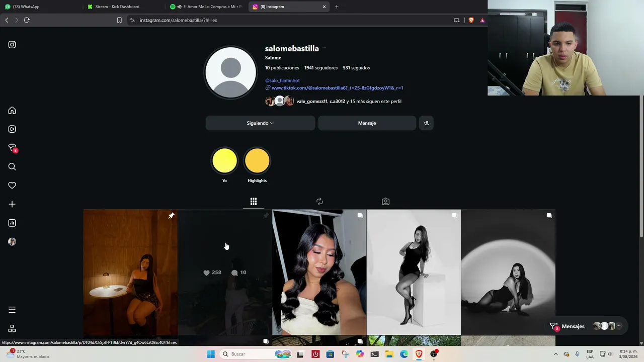This screenshot has height=362, width=644.
Task: Click the '10 publicaciones' count
Action: (282, 68)
